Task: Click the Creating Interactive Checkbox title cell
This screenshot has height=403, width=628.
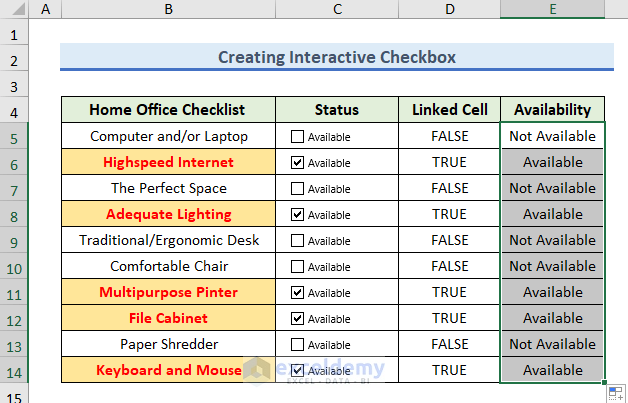Action: point(336,57)
